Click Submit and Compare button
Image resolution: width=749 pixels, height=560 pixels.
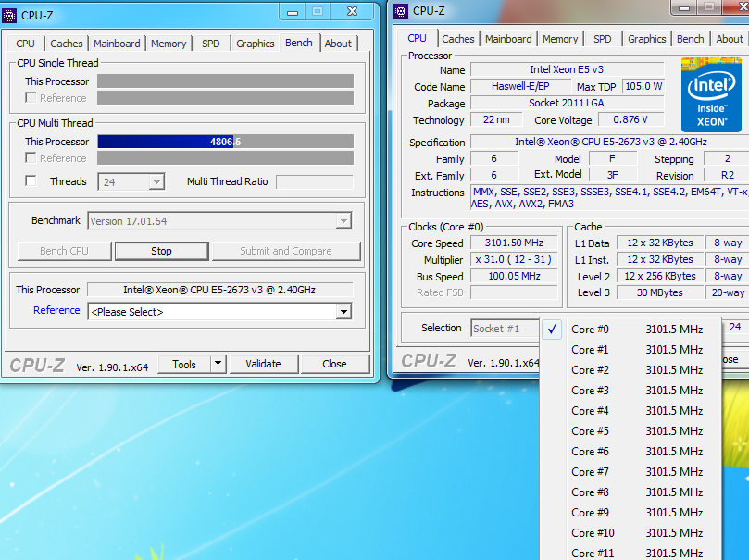286,251
